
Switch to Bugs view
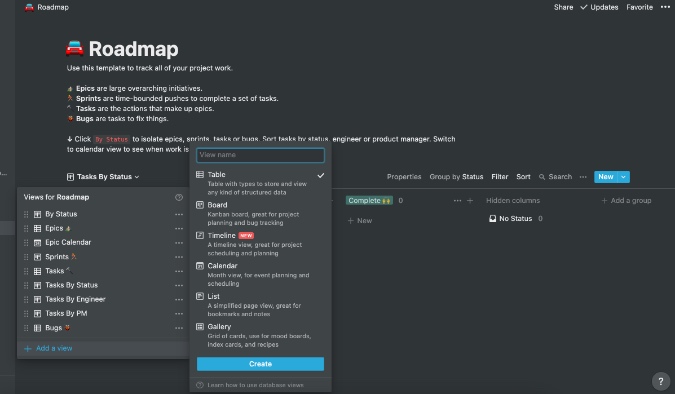point(57,328)
